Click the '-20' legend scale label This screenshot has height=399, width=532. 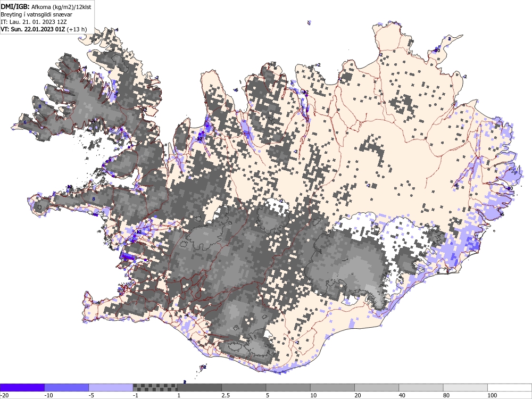[x=4, y=395]
